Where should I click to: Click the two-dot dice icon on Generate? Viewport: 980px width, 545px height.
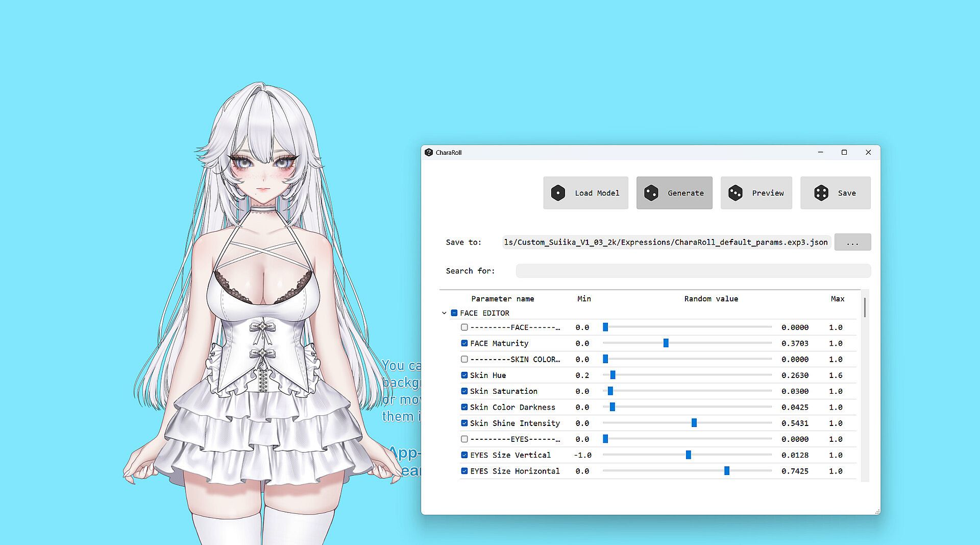click(x=651, y=193)
